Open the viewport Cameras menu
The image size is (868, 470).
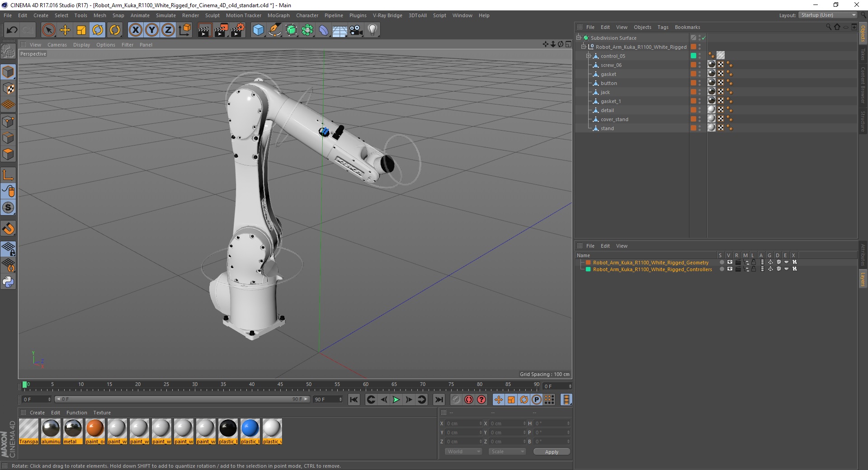pyautogui.click(x=57, y=45)
